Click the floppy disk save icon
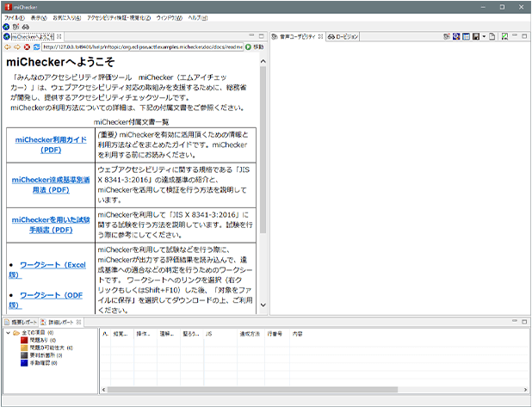 click(476, 36)
